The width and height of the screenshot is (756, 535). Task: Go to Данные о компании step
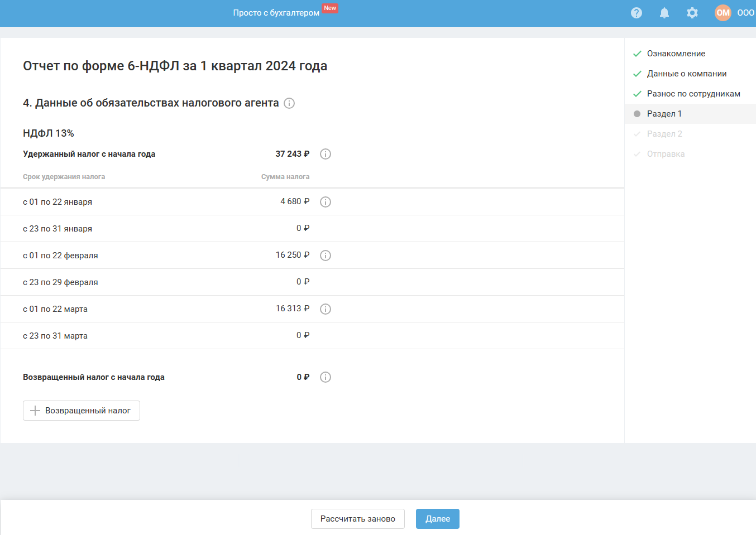(687, 74)
